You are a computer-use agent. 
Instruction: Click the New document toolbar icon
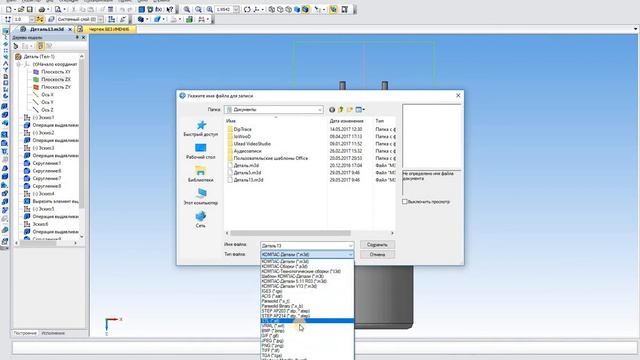coord(9,9)
